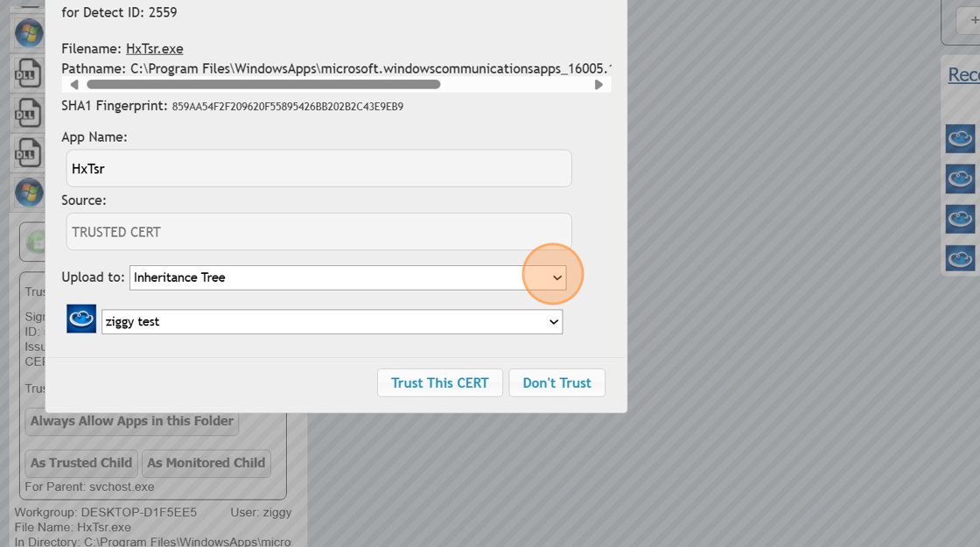The width and height of the screenshot is (980, 547).
Task: Open the last cloud icon in right panel
Action: click(x=960, y=258)
